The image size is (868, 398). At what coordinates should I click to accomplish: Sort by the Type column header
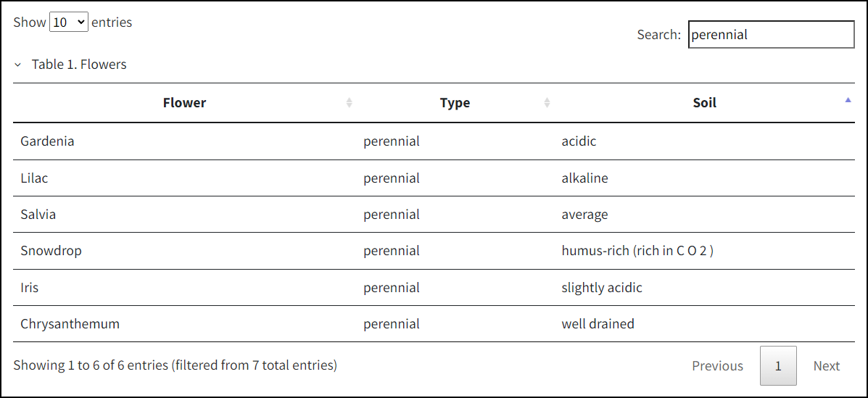[x=455, y=102]
